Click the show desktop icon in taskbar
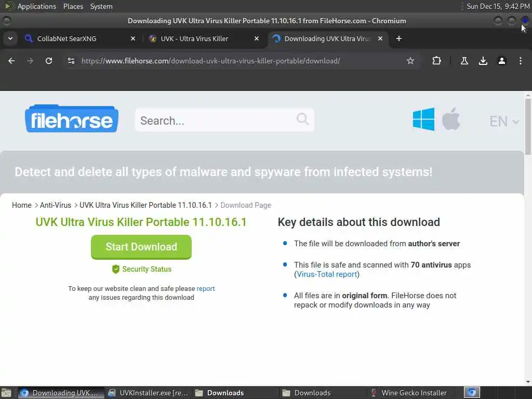This screenshot has height=399, width=532. pyautogui.click(x=6, y=393)
